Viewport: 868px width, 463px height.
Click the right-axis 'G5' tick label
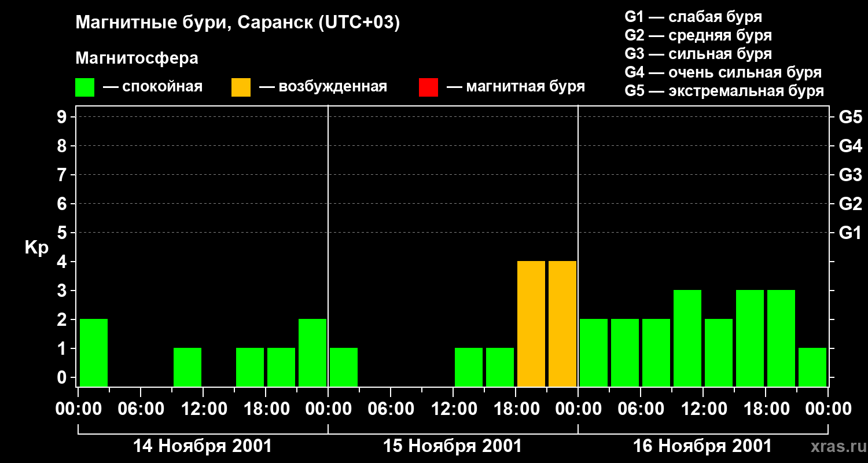click(x=850, y=117)
